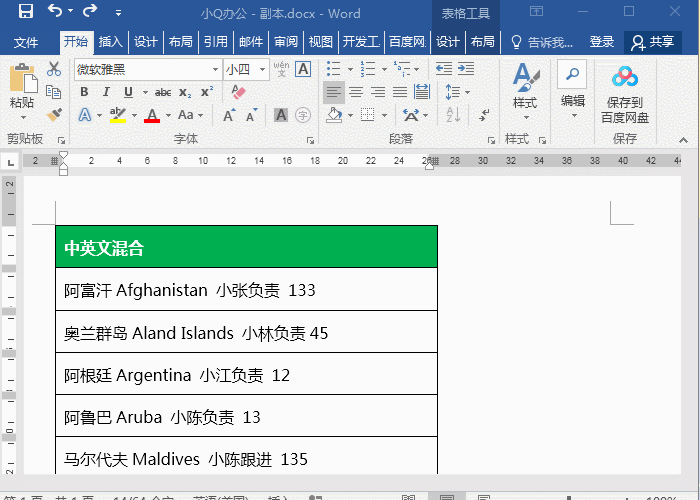Viewport: 700px width, 500px height.
Task: Open the Customize Quick Access Toolbar arrow
Action: [x=118, y=13]
